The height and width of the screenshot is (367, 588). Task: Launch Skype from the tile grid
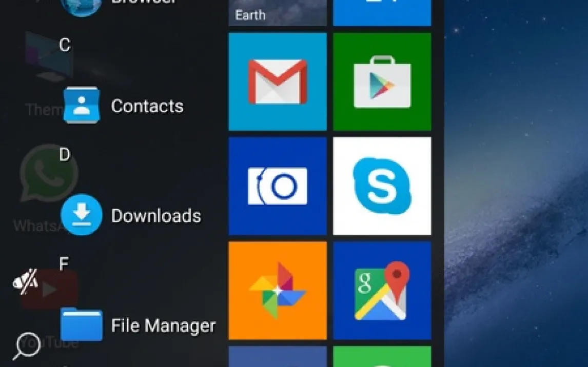tap(382, 186)
